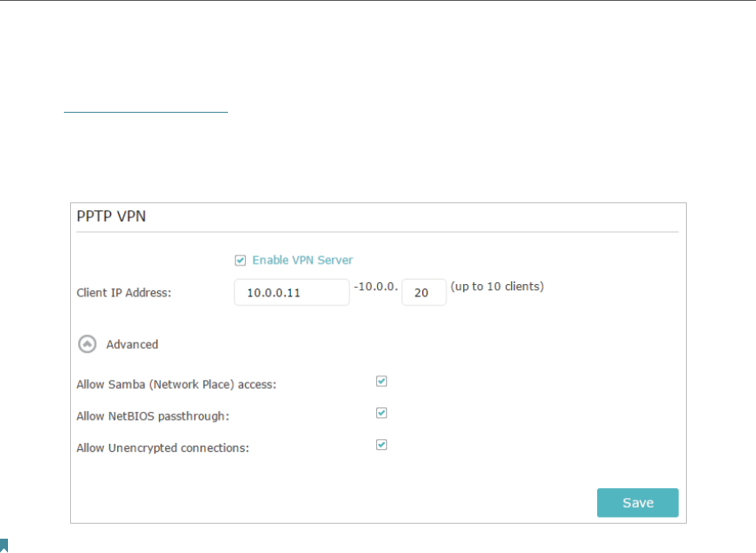Uncheck Allow Samba (Network Place) access
Viewport: 756px width, 553px height.
point(382,382)
